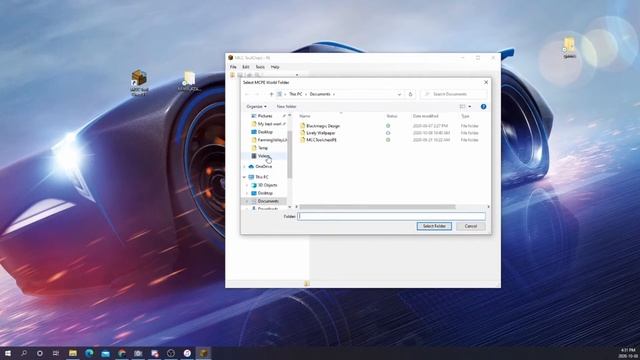Sort by Date modified column
Viewport: 640px width, 360px height.
coord(425,116)
